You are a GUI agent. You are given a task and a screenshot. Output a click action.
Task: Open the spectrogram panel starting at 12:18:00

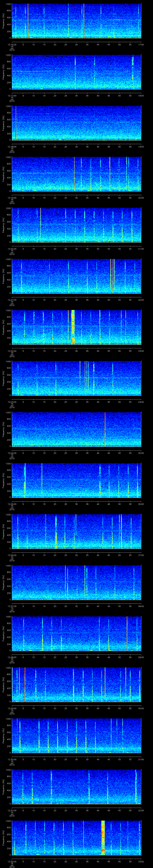76,123
